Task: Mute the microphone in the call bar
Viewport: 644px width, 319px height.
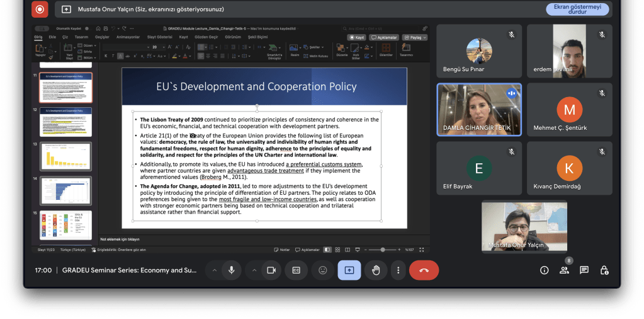Action: (232, 270)
